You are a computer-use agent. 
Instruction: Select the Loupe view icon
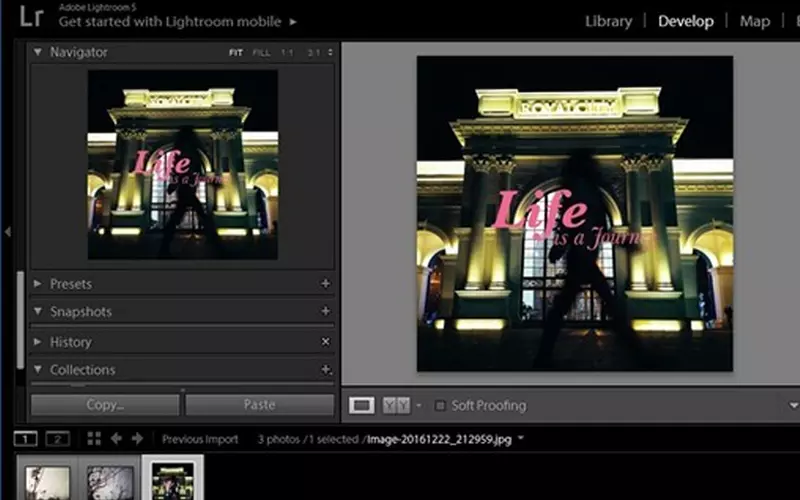coord(362,406)
